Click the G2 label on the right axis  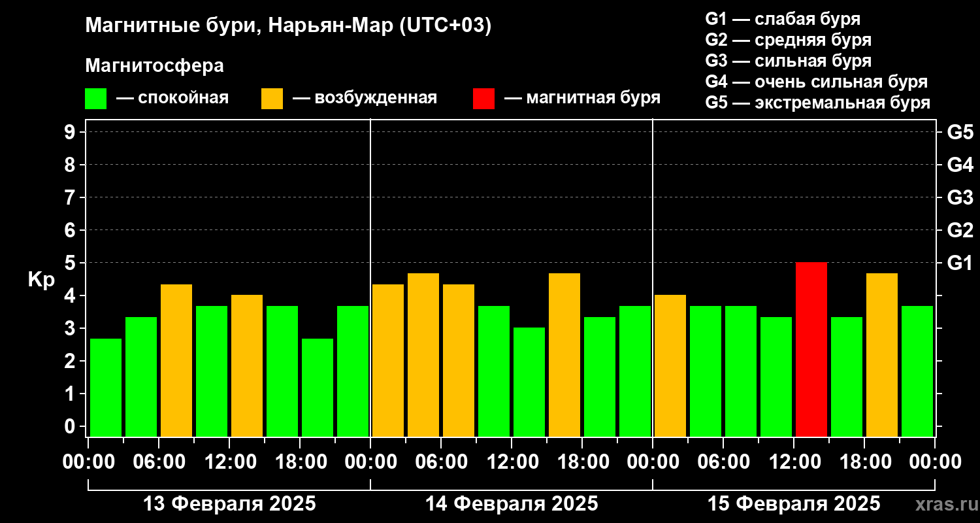click(960, 230)
